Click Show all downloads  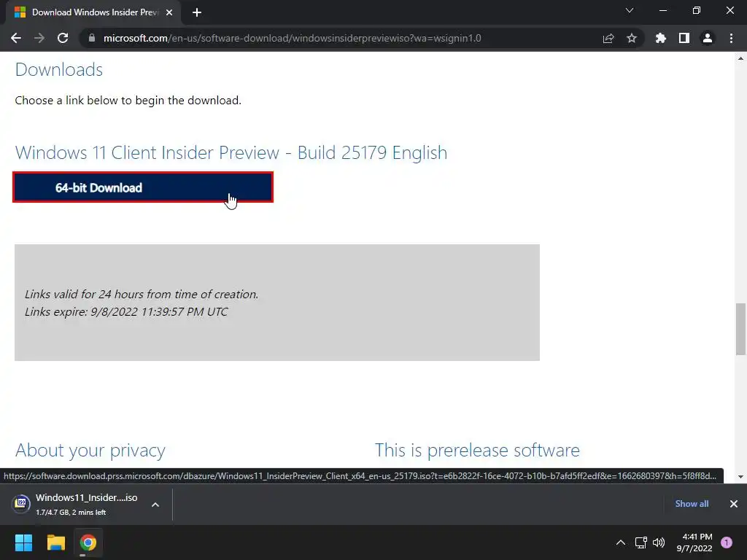tap(692, 504)
